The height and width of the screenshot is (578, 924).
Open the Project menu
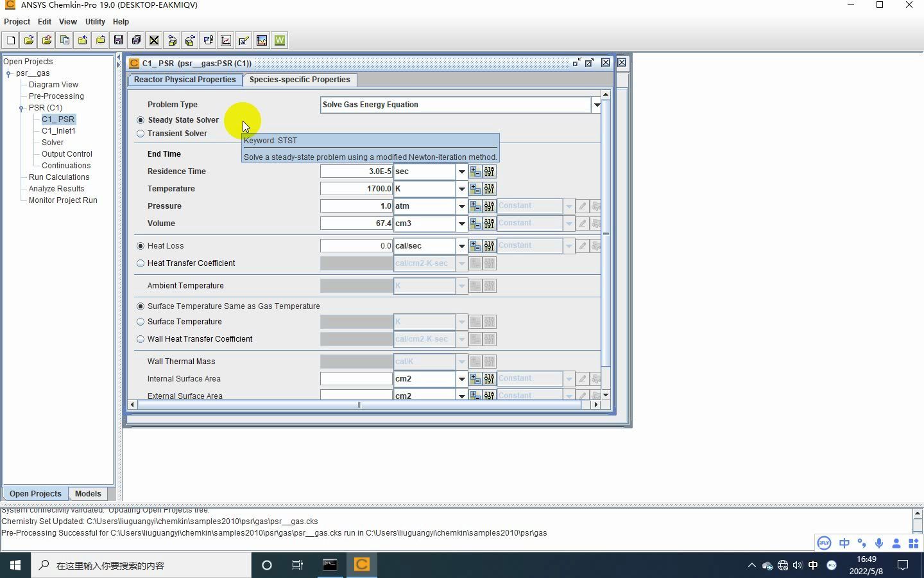[17, 21]
